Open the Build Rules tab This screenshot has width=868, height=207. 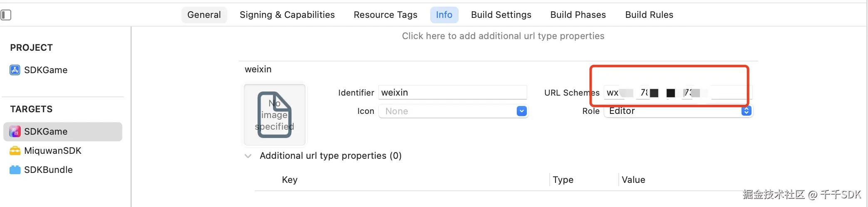[649, 15]
